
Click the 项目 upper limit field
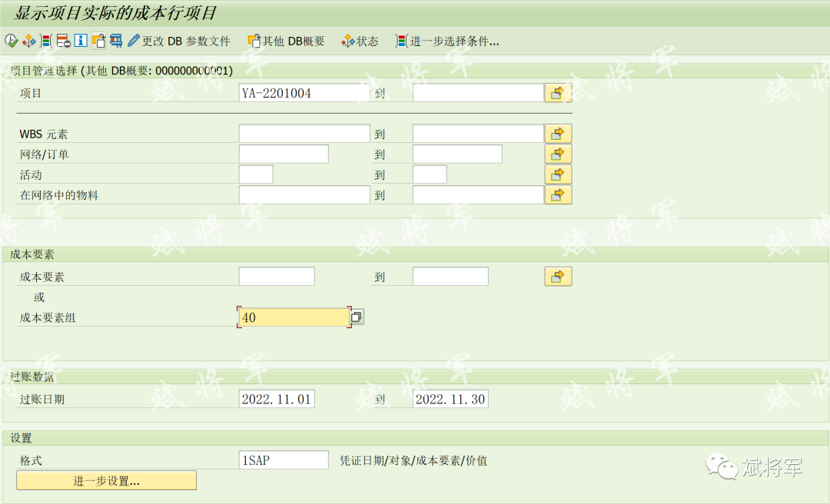(x=479, y=93)
